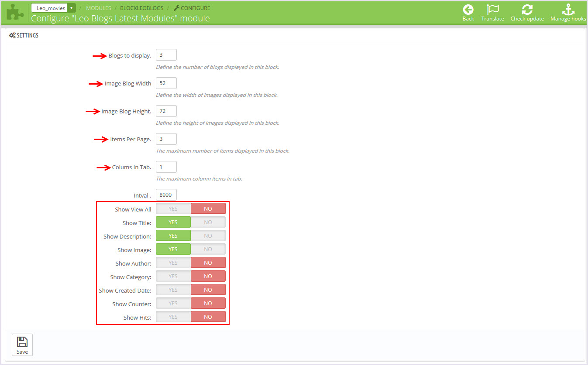
Task: Click help text 'Define the height of images displayed'
Action: (x=217, y=123)
